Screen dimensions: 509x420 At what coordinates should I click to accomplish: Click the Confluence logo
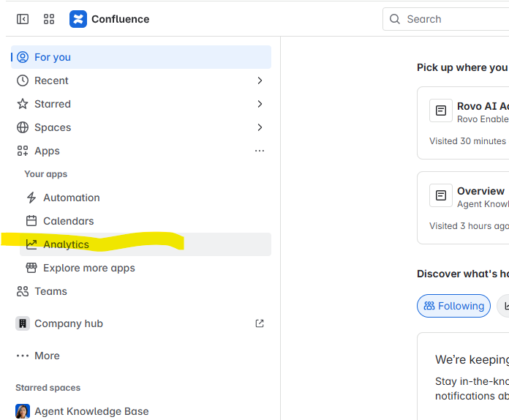tap(78, 19)
